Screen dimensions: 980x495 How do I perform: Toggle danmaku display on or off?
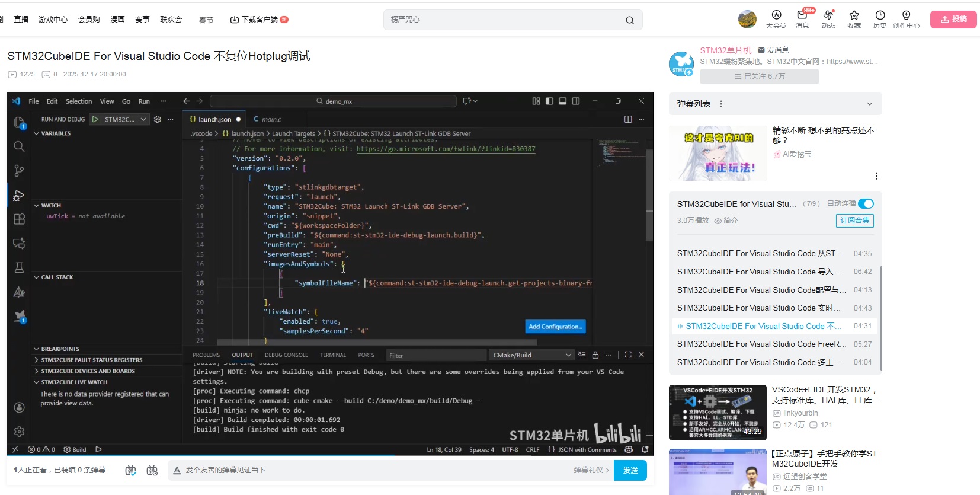coord(131,470)
